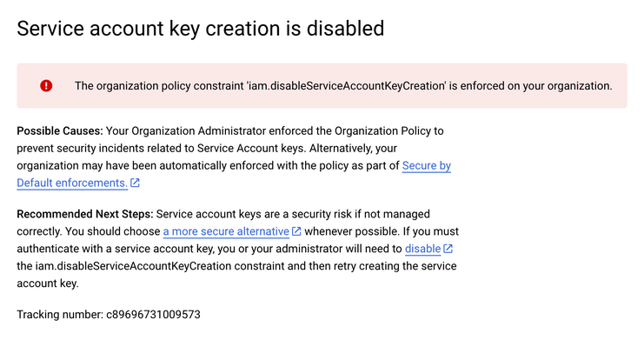644x347 pixels.
Task: Click the red error exclamation icon
Action: click(46, 85)
